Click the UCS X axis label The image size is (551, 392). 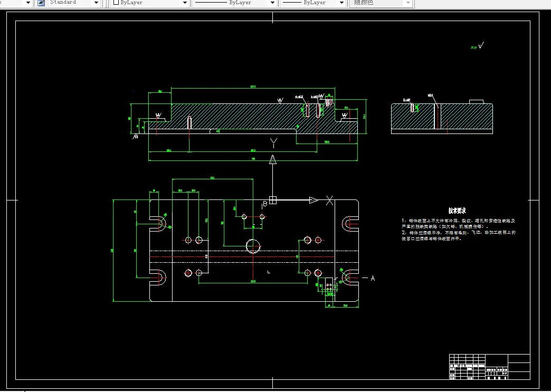(x=329, y=200)
